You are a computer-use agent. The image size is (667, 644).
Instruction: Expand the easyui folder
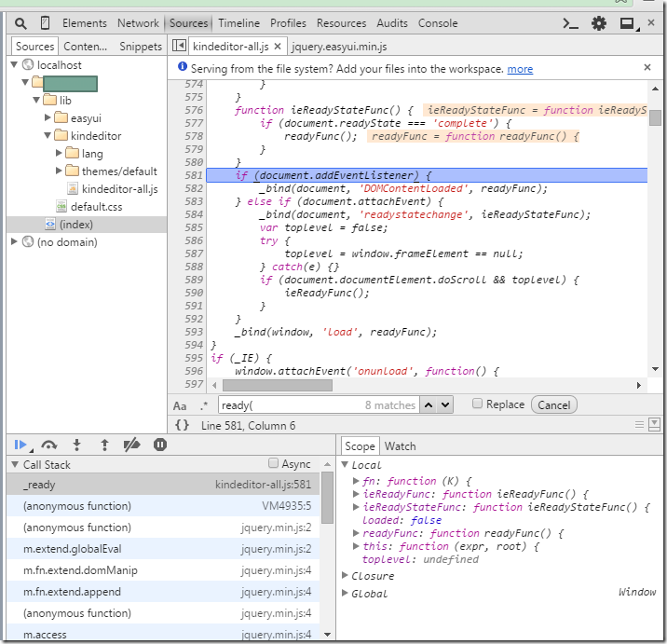(49, 118)
